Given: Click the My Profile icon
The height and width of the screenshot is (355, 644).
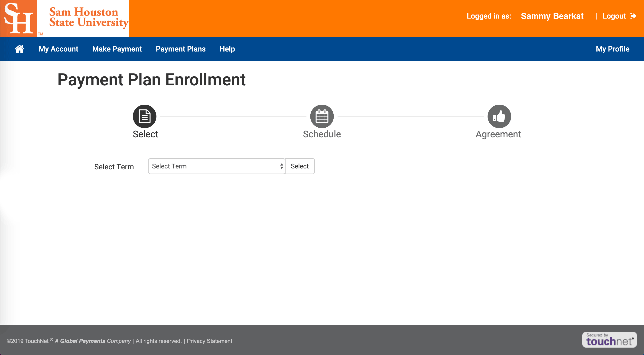Looking at the screenshot, I should (612, 48).
